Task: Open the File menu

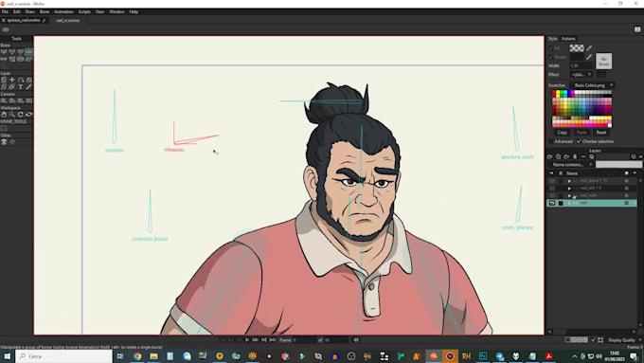Action: [5, 12]
